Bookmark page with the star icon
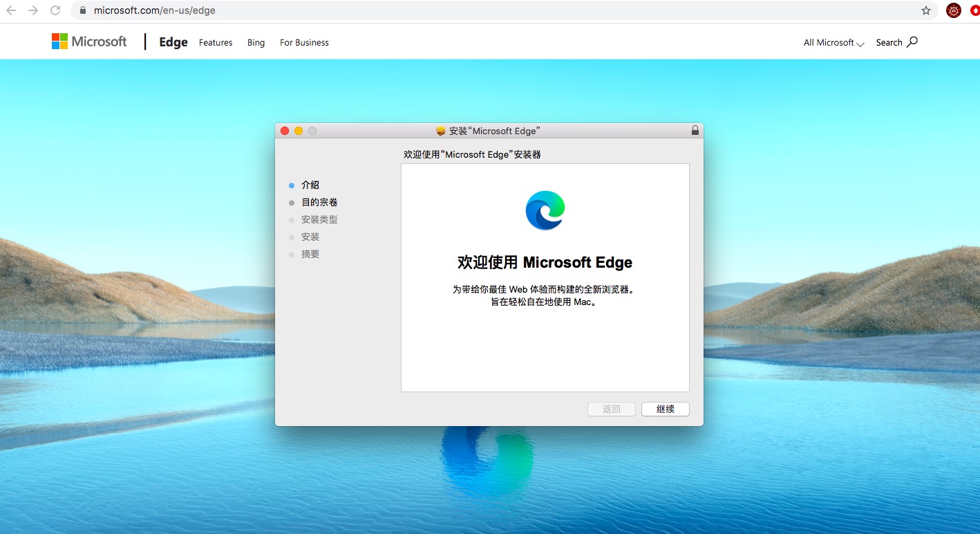 (926, 10)
